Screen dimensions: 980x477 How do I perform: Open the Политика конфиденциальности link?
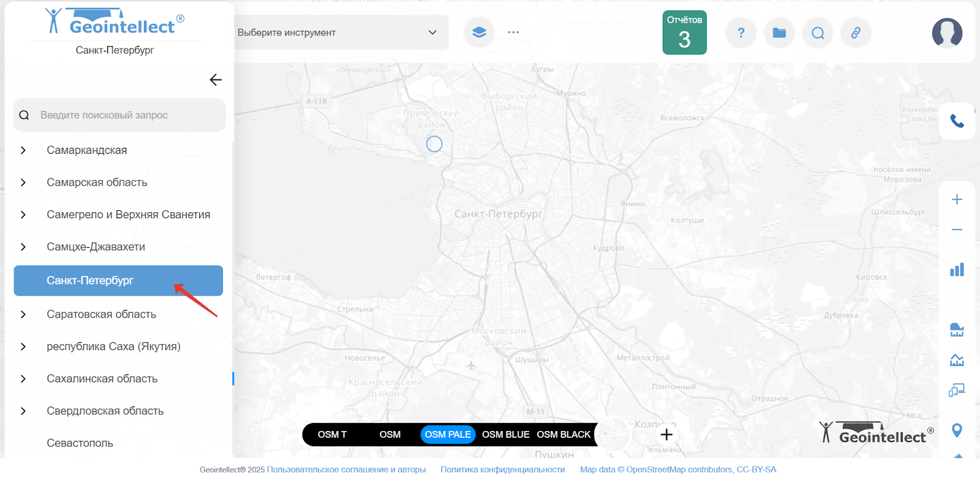click(x=502, y=470)
